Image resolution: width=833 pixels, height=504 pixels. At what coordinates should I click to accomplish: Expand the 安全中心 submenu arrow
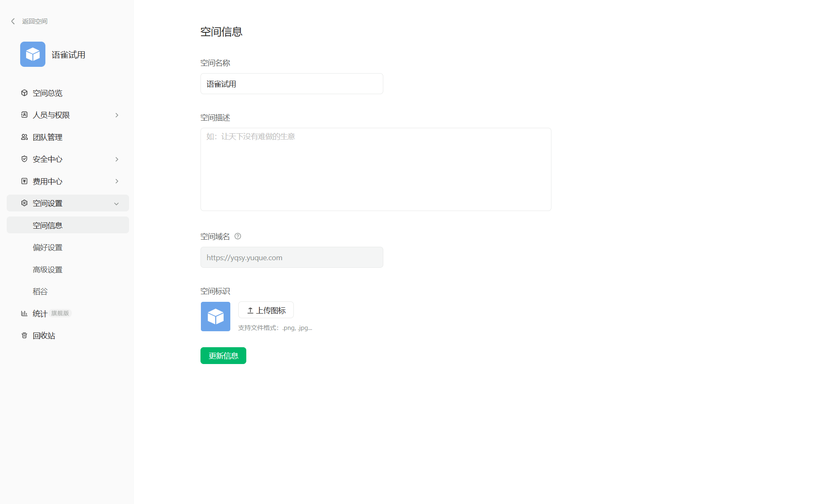(117, 159)
